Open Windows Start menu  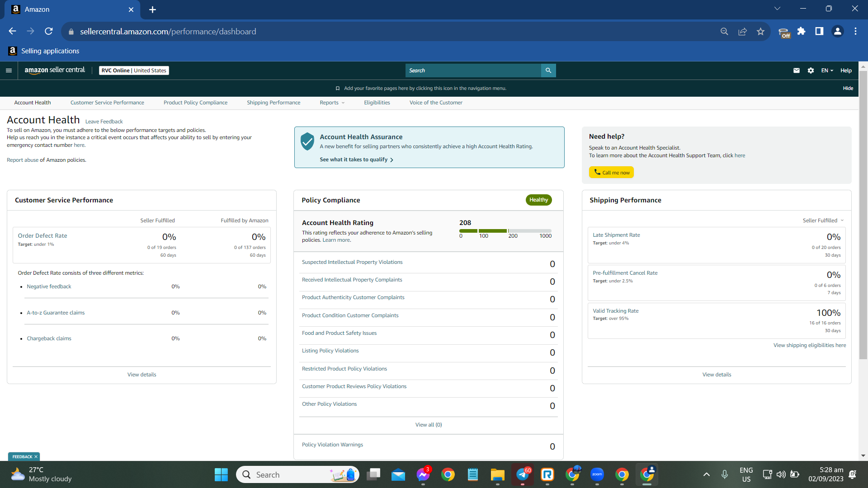[x=221, y=475]
